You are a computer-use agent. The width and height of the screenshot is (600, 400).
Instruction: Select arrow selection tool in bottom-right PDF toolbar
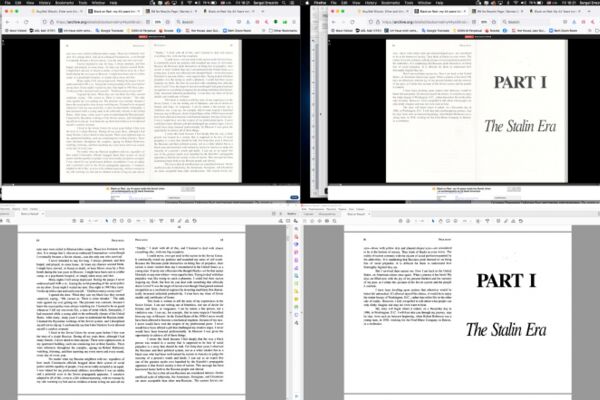(433, 221)
